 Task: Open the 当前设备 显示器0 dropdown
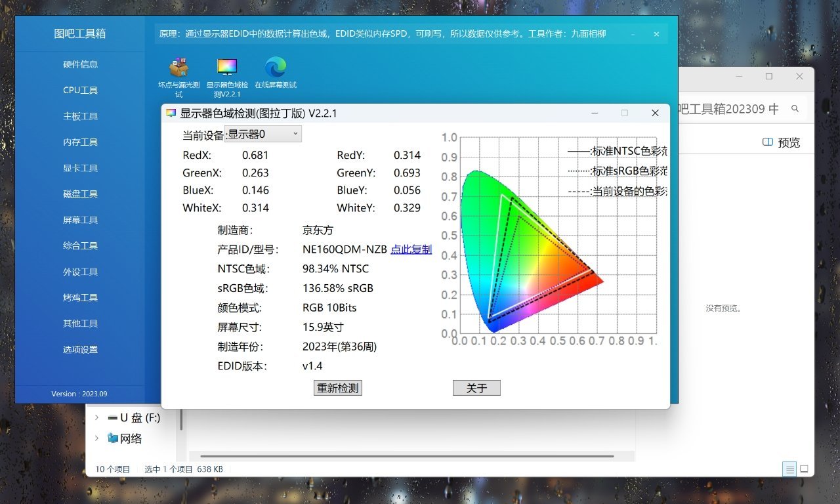point(262,134)
